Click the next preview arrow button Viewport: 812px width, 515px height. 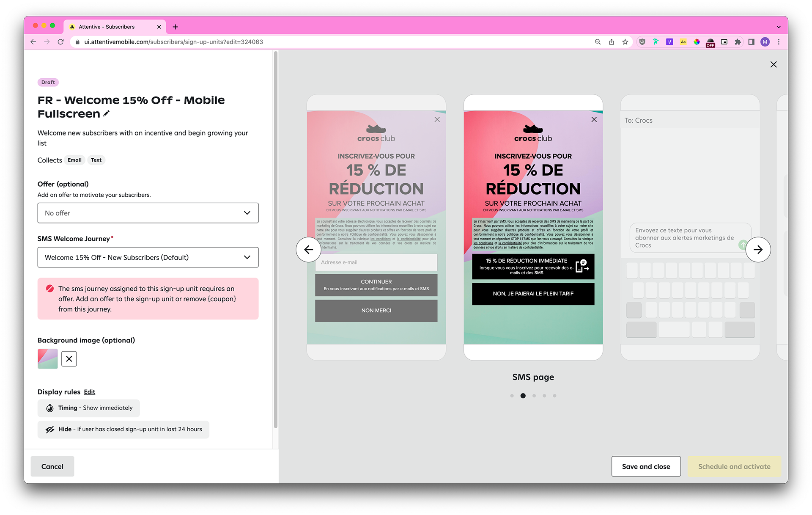pos(758,250)
